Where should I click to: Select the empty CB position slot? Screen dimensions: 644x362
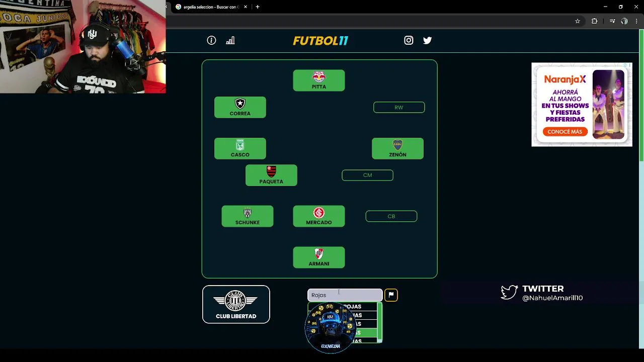point(391,216)
